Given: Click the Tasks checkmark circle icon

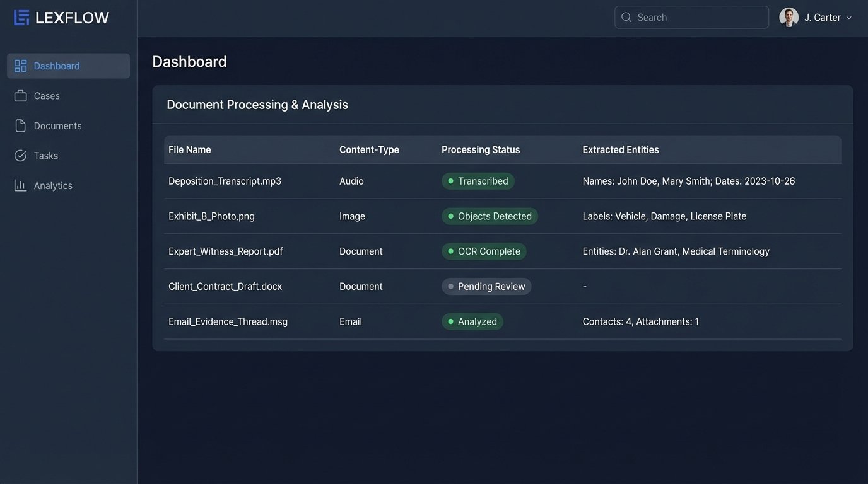Looking at the screenshot, I should (x=21, y=156).
